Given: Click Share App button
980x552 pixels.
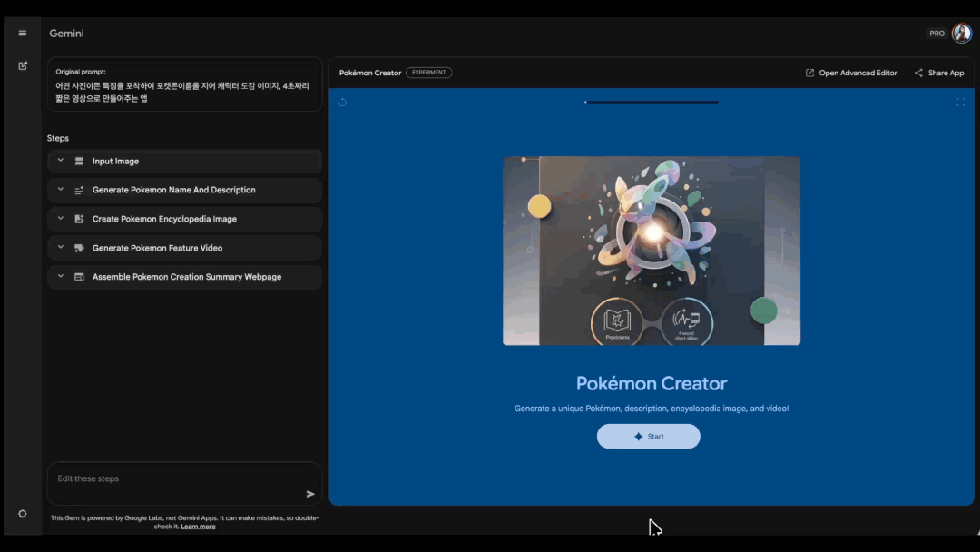Looking at the screenshot, I should coord(939,74).
